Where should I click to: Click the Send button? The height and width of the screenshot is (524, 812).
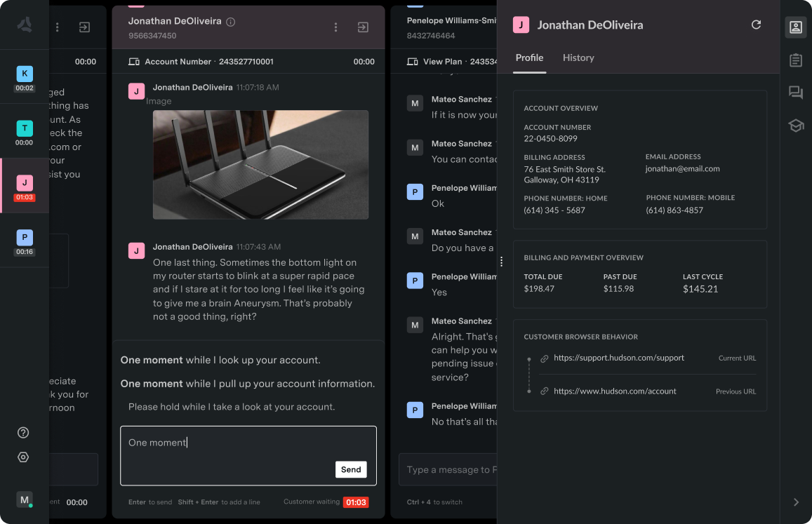(x=350, y=469)
